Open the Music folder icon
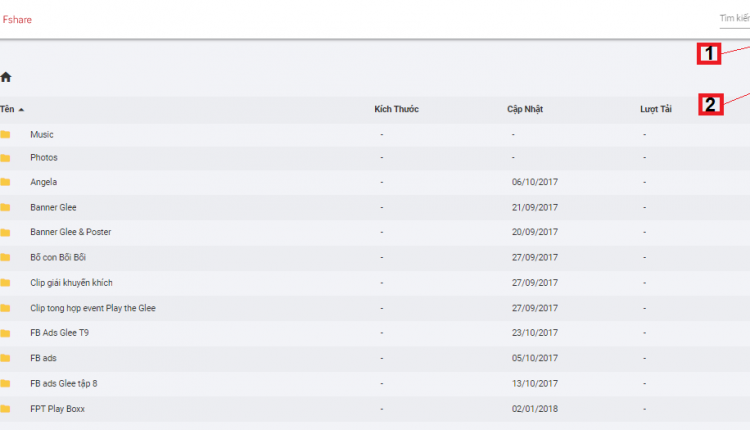750x430 pixels. (5, 134)
